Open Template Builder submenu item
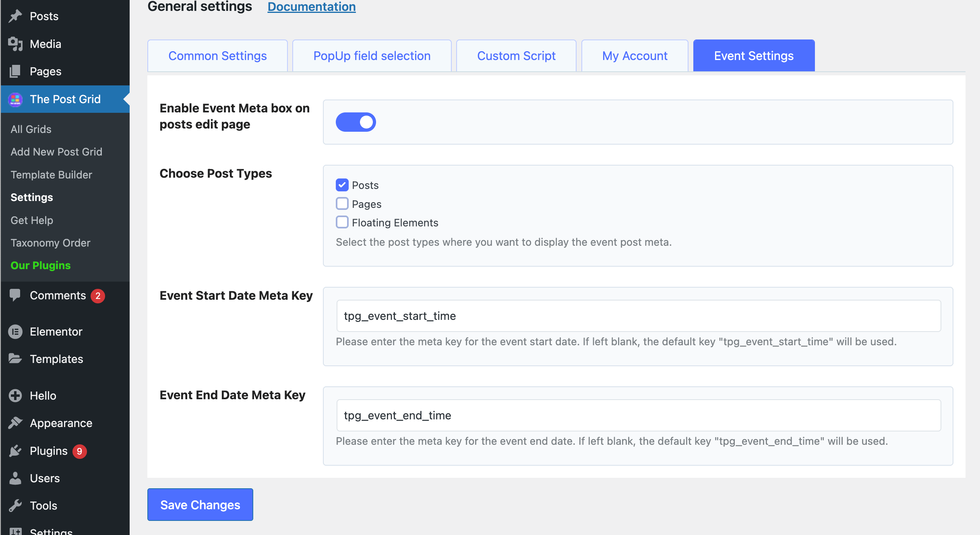This screenshot has height=535, width=980. click(51, 175)
